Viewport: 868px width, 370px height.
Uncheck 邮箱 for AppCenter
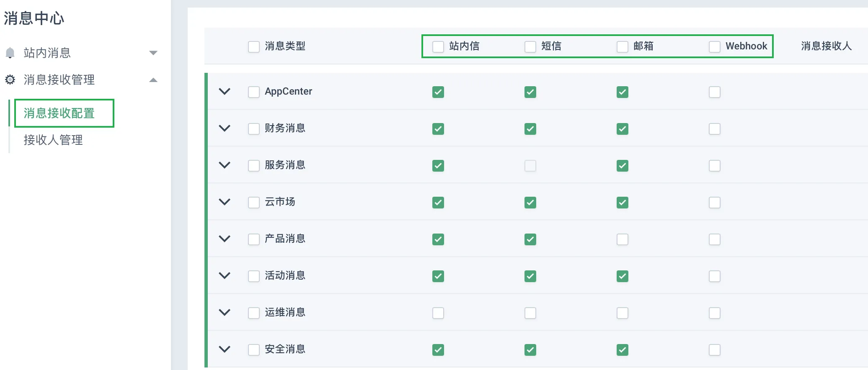pyautogui.click(x=623, y=92)
